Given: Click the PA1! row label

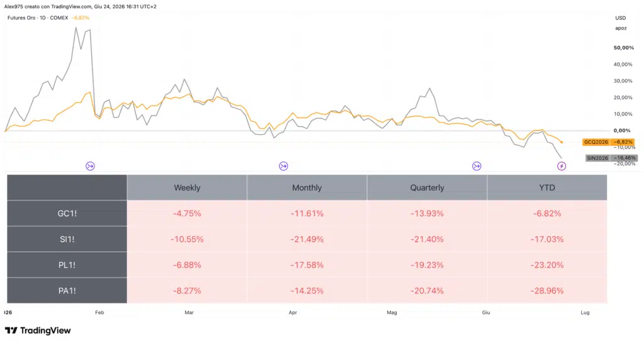Looking at the screenshot, I should (x=67, y=290).
